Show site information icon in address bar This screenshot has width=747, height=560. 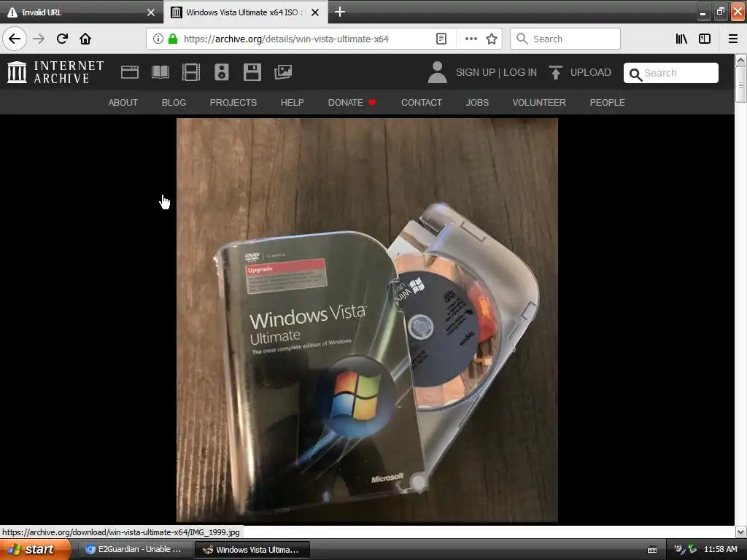[x=158, y=39]
